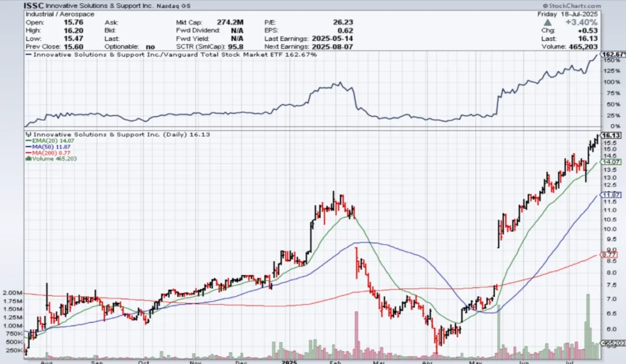This screenshot has width=626, height=364.
Task: Click the 10.0 price axis label
Action: pos(610,229)
